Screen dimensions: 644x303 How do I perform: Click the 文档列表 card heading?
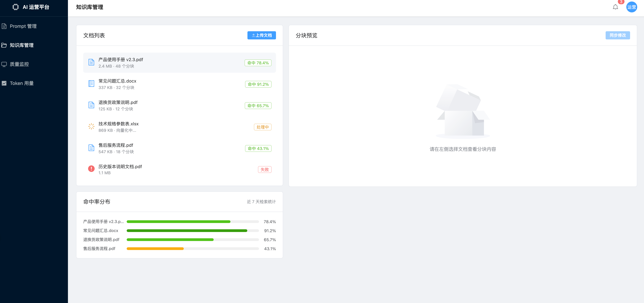[94, 35]
